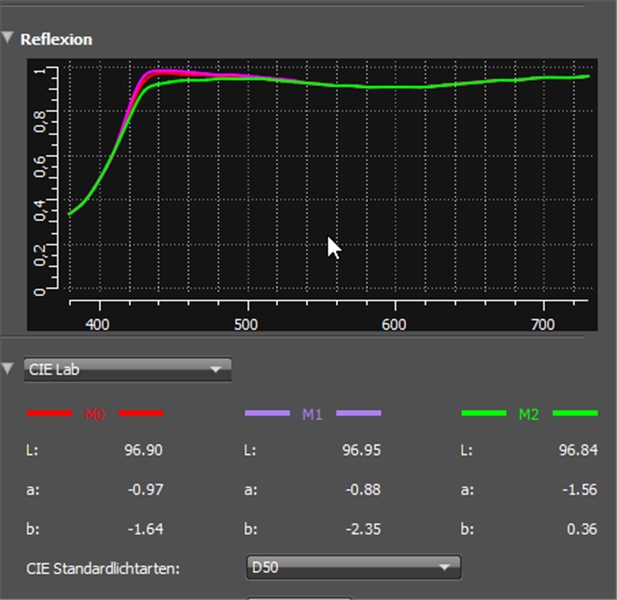Click the Reflexion section header label
617x600 pixels.
56,40
